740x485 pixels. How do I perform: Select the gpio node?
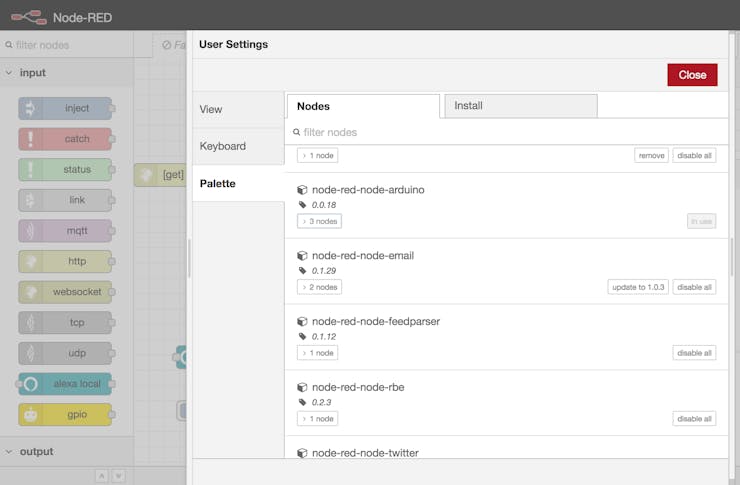coord(66,415)
